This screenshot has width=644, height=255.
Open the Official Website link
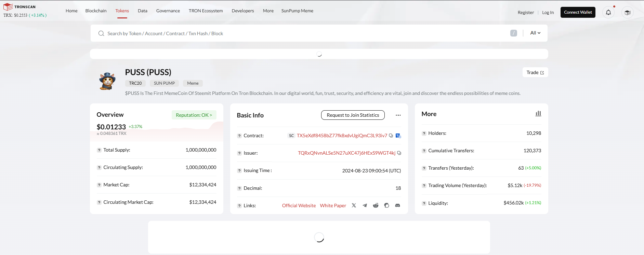[299, 206]
